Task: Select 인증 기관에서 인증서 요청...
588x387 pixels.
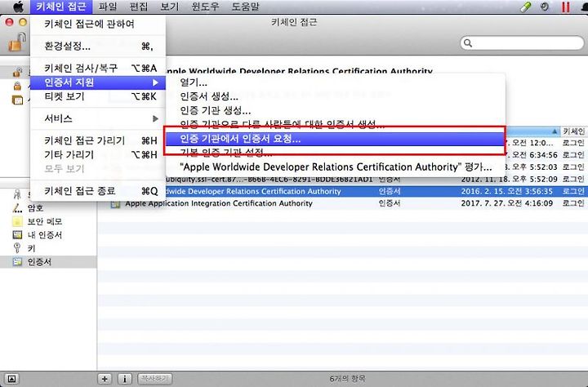Action: 336,139
